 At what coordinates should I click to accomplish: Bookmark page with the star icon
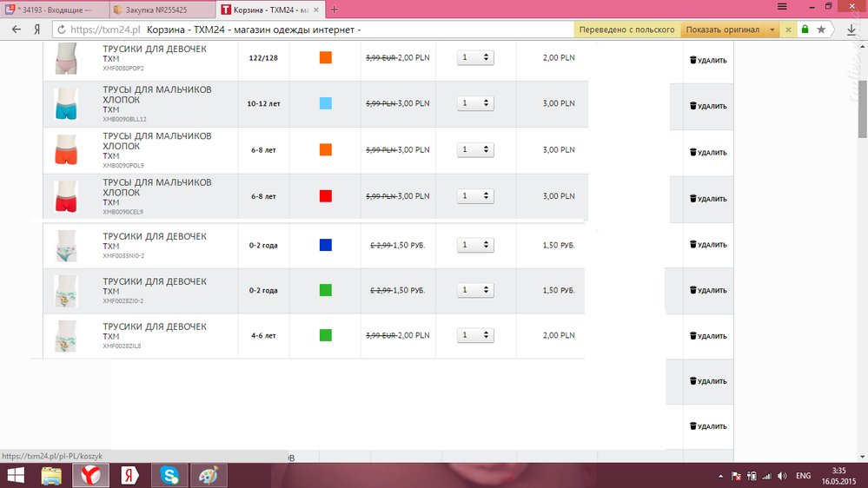(821, 30)
